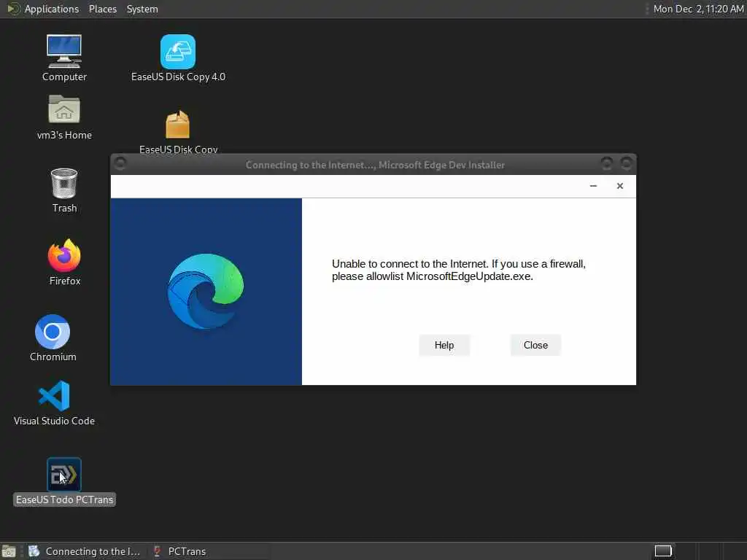
Task: Click the Close button in installer dialog
Action: [x=535, y=345]
